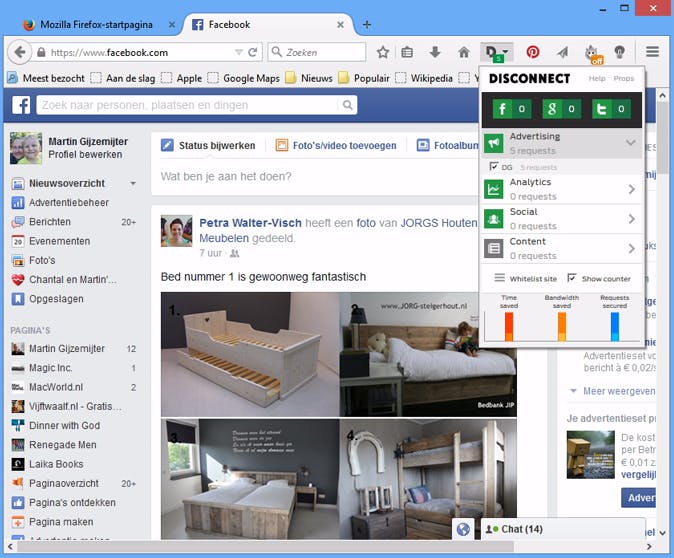Click the horizontal scrollbar at the bottom

point(265,547)
